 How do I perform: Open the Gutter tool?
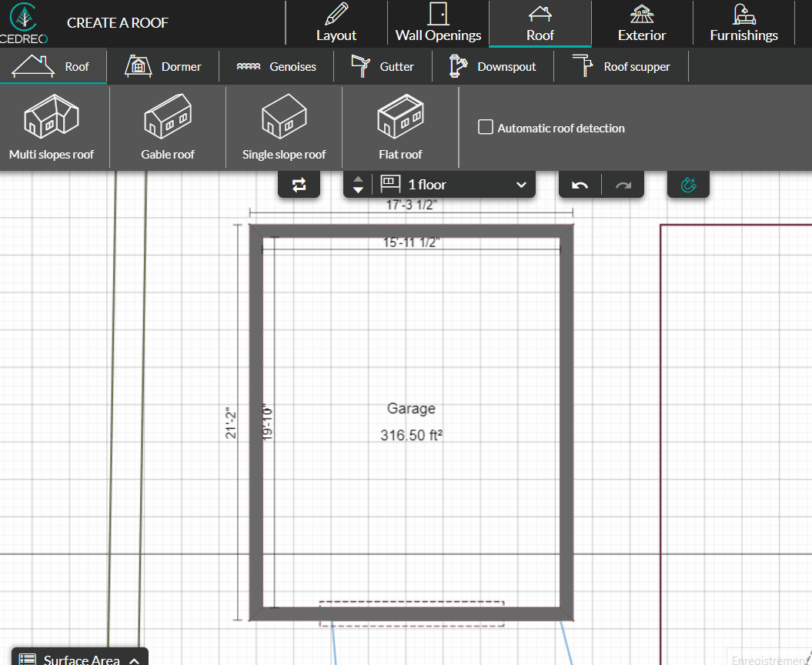(x=383, y=66)
